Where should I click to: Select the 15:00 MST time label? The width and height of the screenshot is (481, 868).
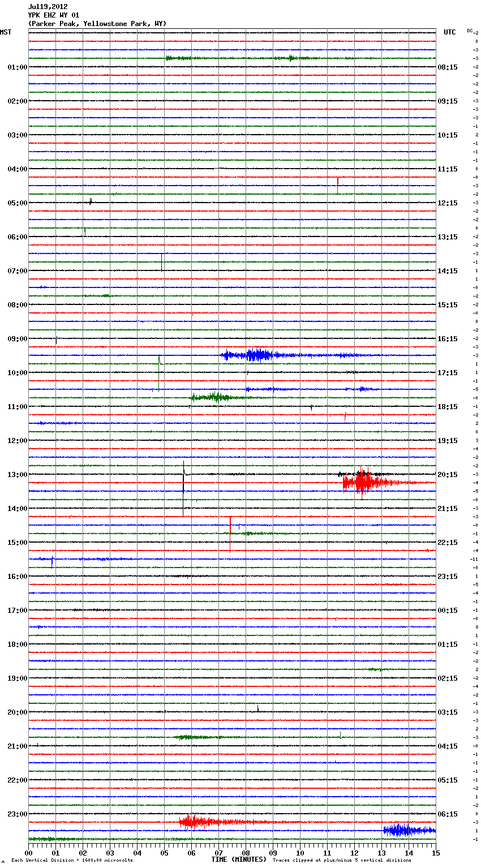(17, 543)
